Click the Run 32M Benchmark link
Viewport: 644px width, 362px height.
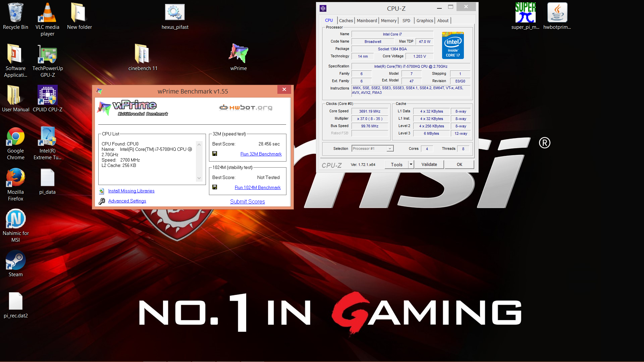tap(261, 154)
